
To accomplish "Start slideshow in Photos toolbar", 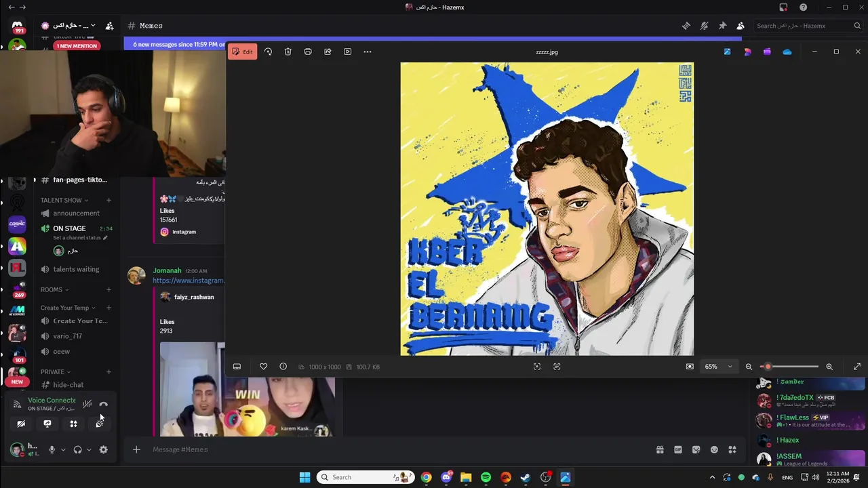I will point(347,52).
